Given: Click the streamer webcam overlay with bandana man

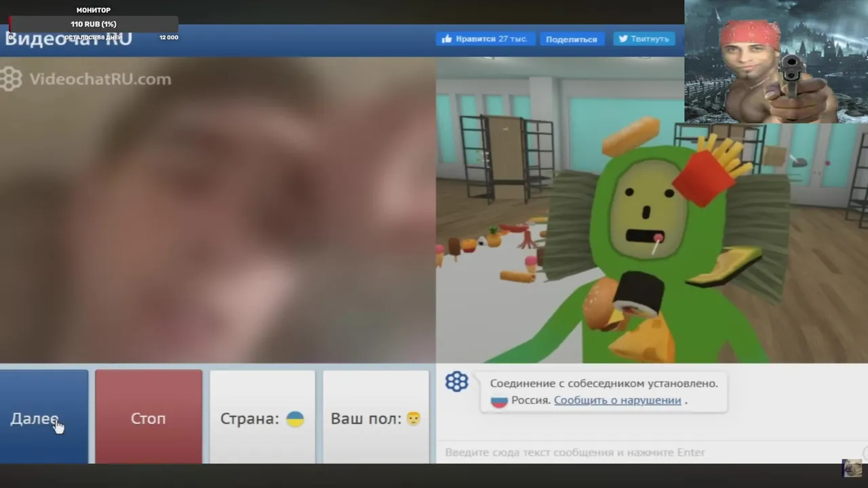Looking at the screenshot, I should click(x=776, y=62).
